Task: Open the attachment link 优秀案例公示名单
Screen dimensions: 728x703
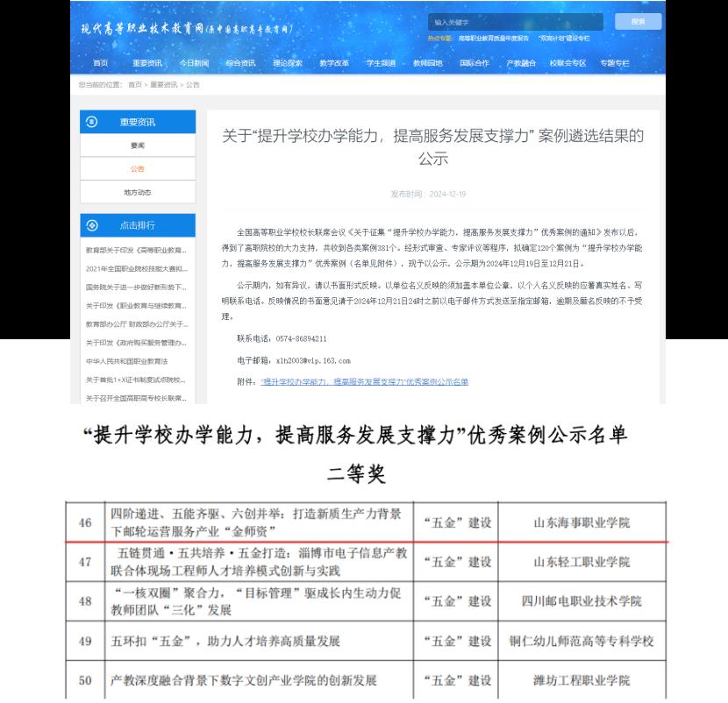Action: 365,382
